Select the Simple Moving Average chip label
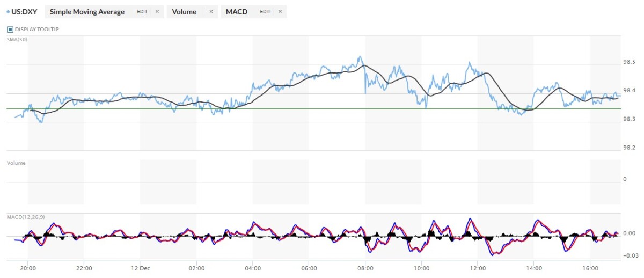Image resolution: width=644 pixels, height=278 pixels. point(87,12)
